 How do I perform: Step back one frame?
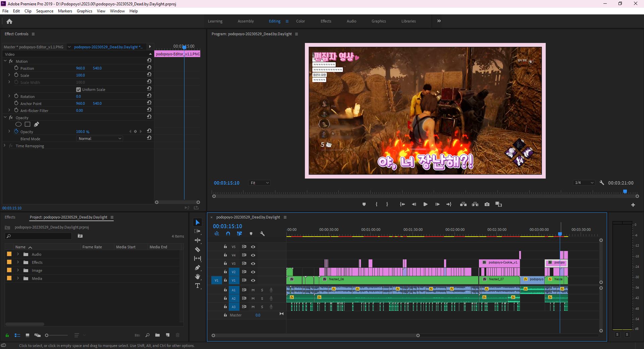[414, 204]
